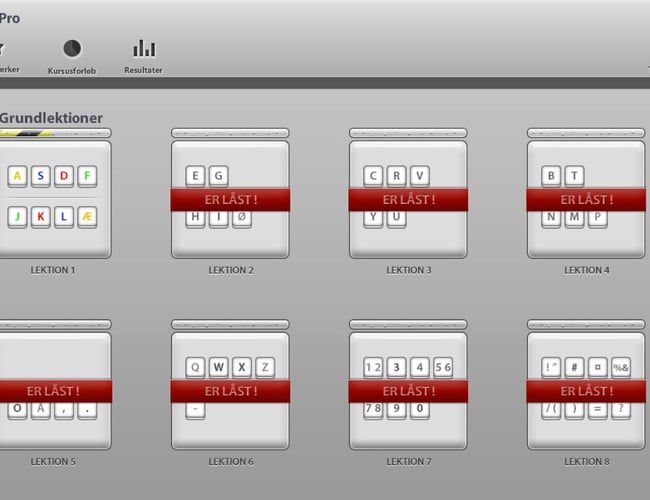This screenshot has height=500, width=650.
Task: Click the green J key in Lektion 1
Action: click(17, 217)
